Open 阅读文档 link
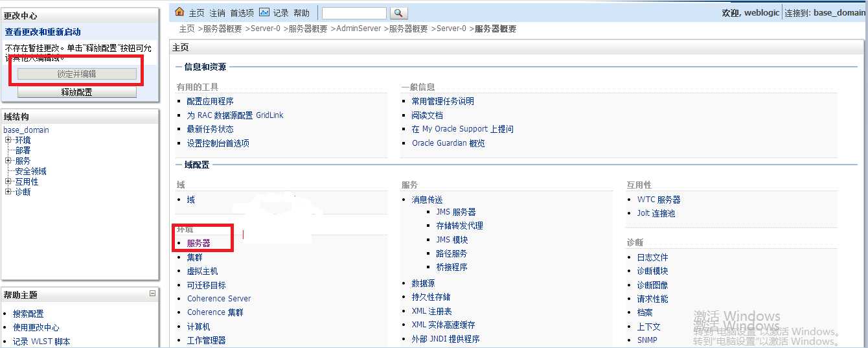The image size is (868, 348). point(428,115)
